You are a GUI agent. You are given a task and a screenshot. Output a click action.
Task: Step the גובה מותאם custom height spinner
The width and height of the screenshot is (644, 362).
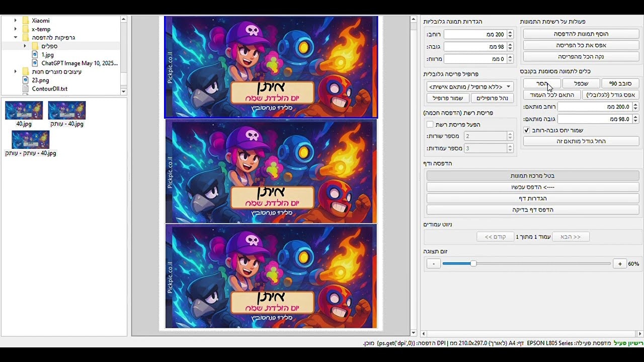coord(635,119)
